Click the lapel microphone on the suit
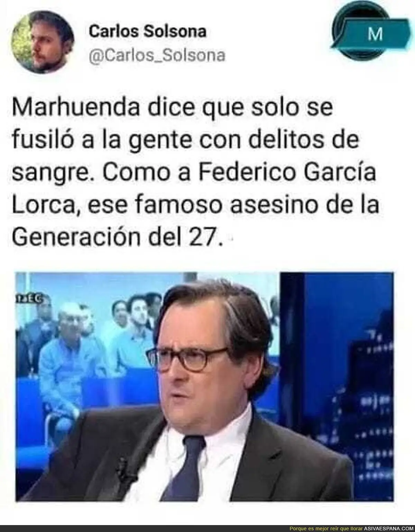Viewport: 415px width, 532px height. pyautogui.click(x=122, y=467)
